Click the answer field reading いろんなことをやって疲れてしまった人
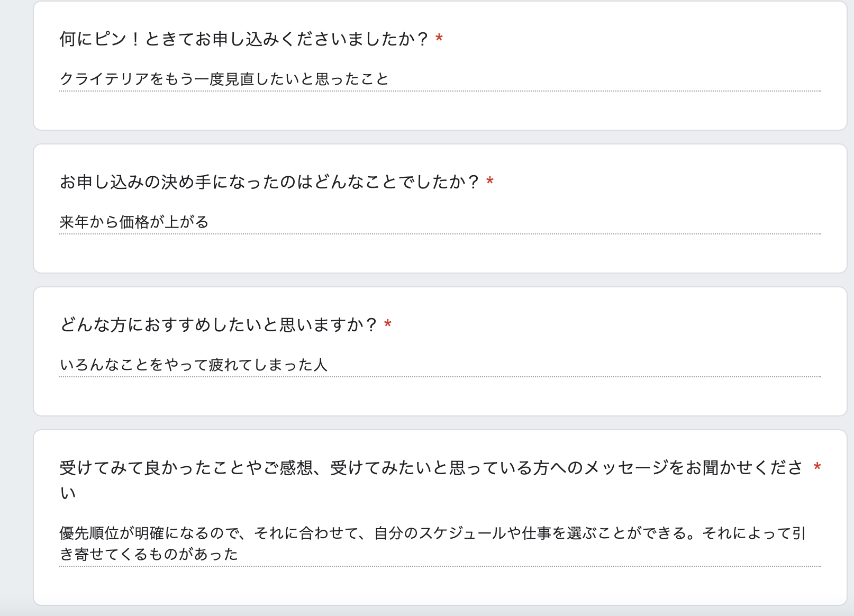 click(x=194, y=365)
